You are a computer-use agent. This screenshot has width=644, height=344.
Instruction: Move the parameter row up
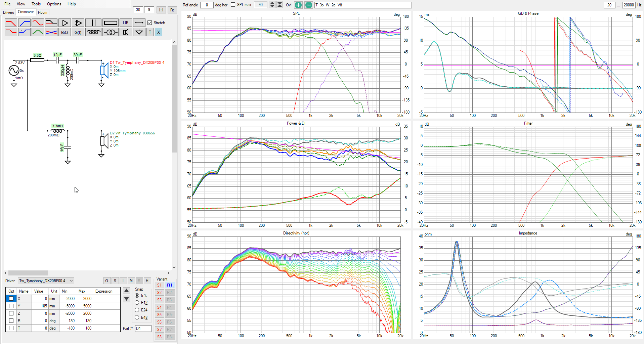127,291
